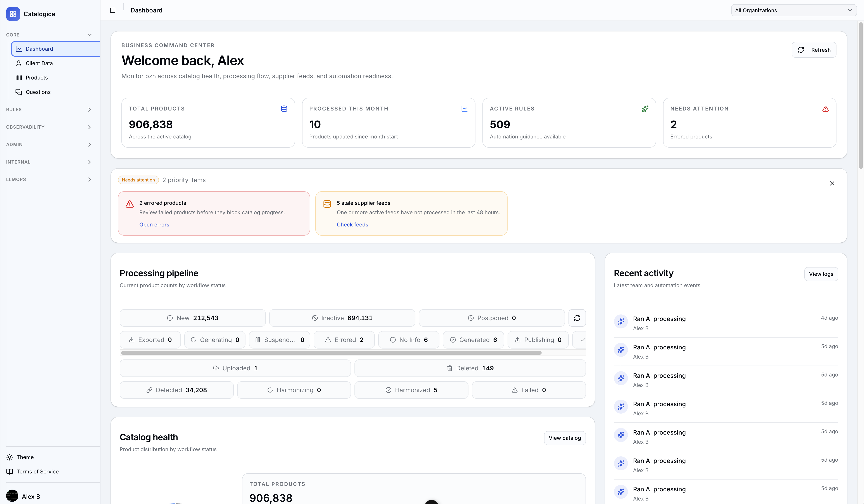
Task: Select the Suspended 0 status chip
Action: [x=279, y=340]
